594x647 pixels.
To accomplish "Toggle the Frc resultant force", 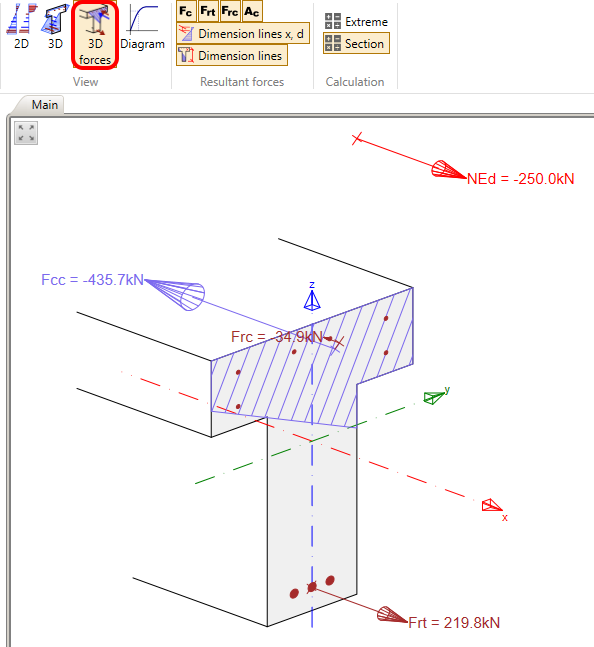I will coord(230,12).
